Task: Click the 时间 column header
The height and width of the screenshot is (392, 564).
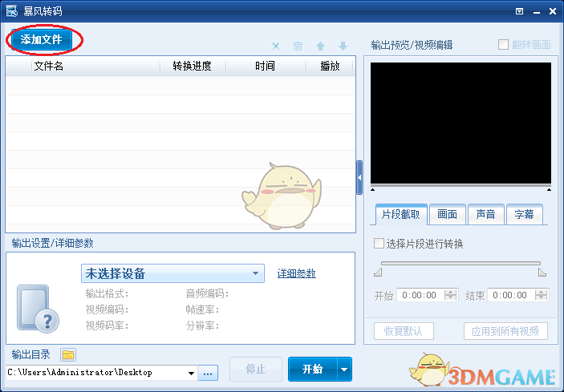Action: tap(266, 66)
